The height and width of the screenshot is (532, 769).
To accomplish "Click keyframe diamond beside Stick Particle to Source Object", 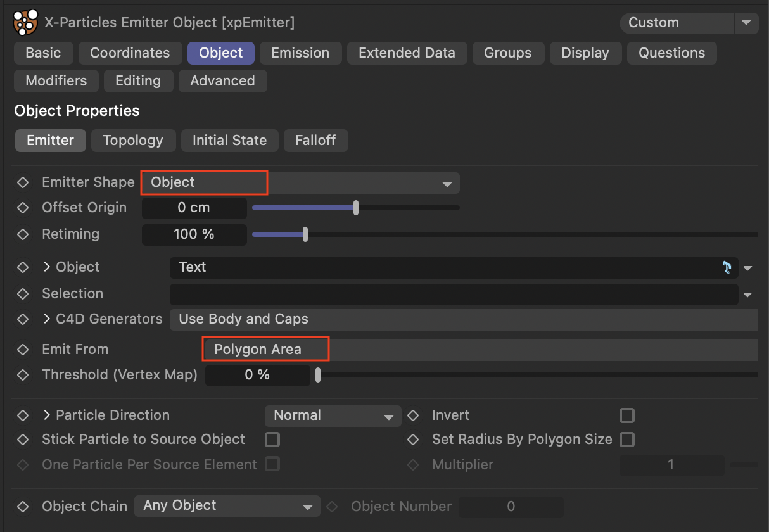I will (23, 440).
